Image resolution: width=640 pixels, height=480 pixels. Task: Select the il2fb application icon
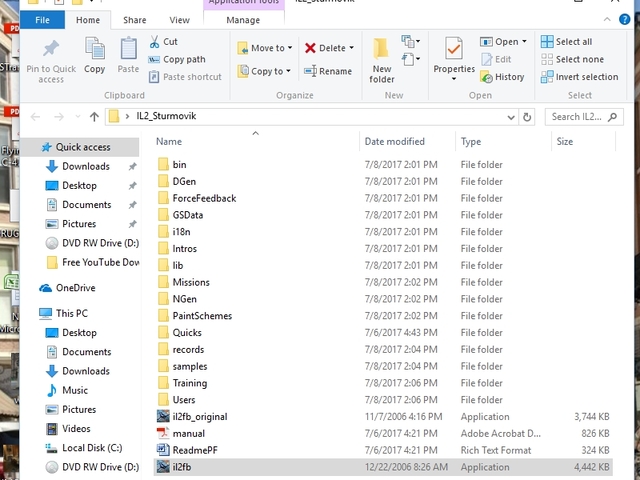point(163,467)
